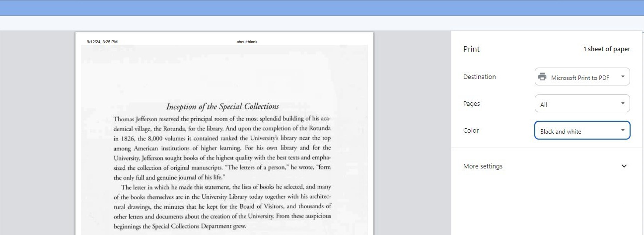Open the Microsoft Print to PDF destination list
The height and width of the screenshot is (235, 644).
coord(581,77)
